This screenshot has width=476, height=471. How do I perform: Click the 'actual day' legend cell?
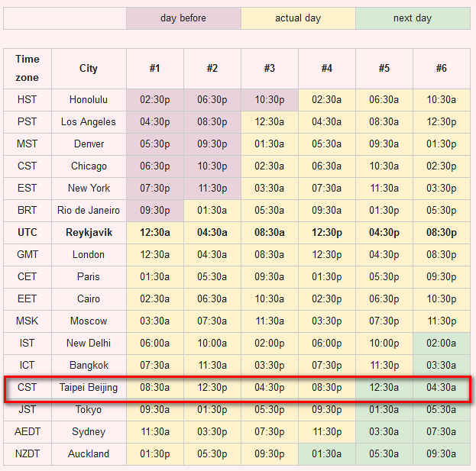[x=298, y=18]
